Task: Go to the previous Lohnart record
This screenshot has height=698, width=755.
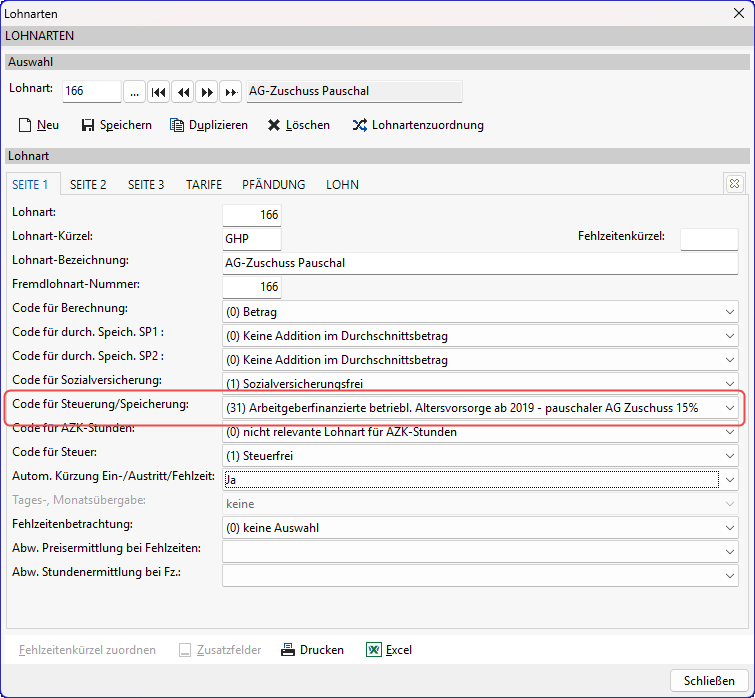Action: 183,91
